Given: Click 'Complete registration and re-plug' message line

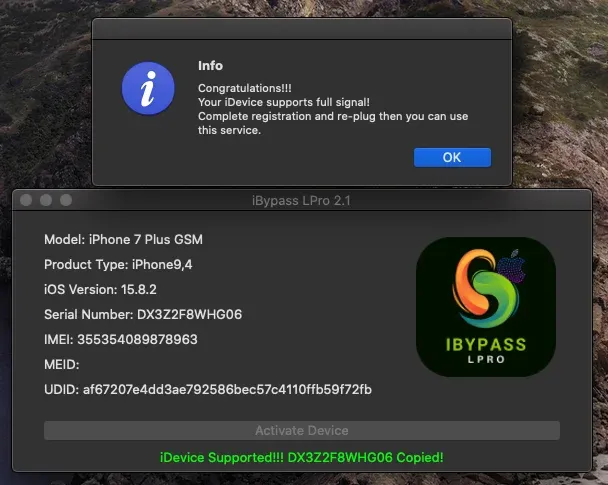Looking at the screenshot, I should point(333,123).
